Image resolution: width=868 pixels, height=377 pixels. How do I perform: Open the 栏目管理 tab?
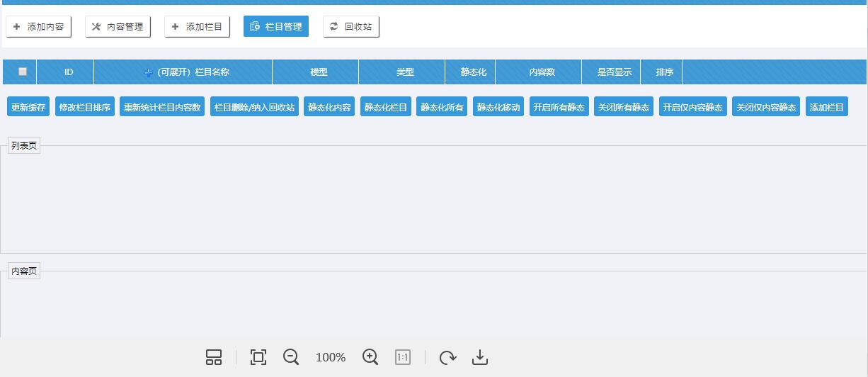coord(276,27)
